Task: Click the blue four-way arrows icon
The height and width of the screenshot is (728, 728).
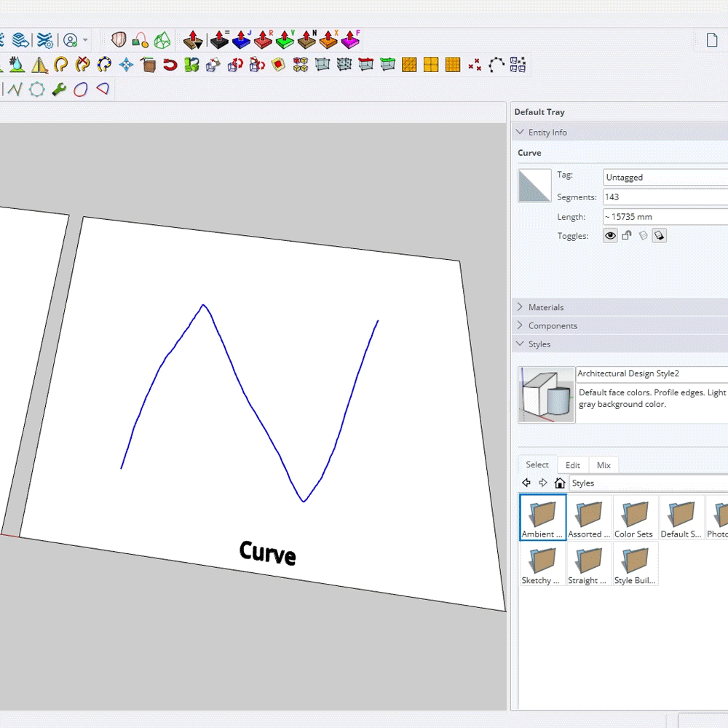Action: tap(126, 66)
